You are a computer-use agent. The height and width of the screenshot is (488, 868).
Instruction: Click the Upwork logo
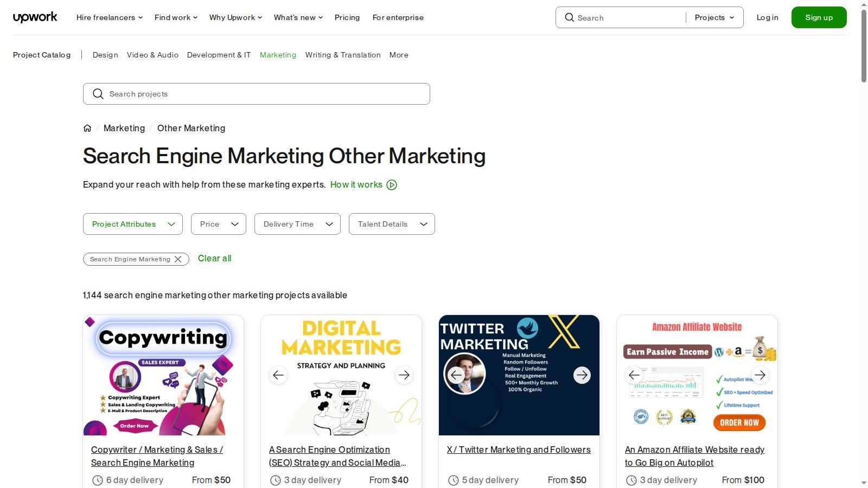coord(35,17)
